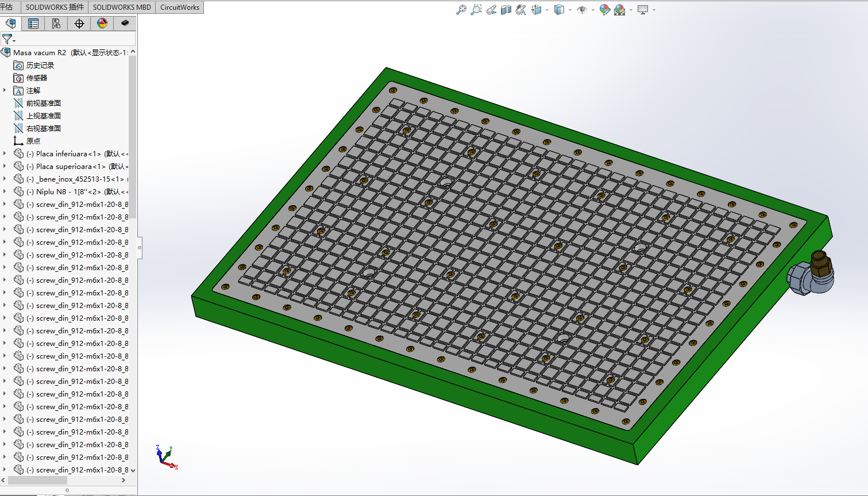
Task: Click the vertical scrollbar thumb in tree
Action: tap(133, 137)
